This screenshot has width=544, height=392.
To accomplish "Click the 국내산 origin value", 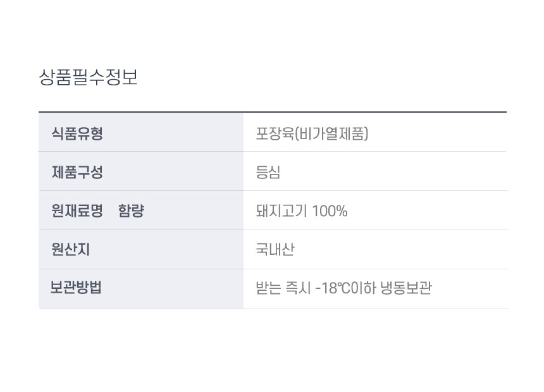I will point(275,250).
